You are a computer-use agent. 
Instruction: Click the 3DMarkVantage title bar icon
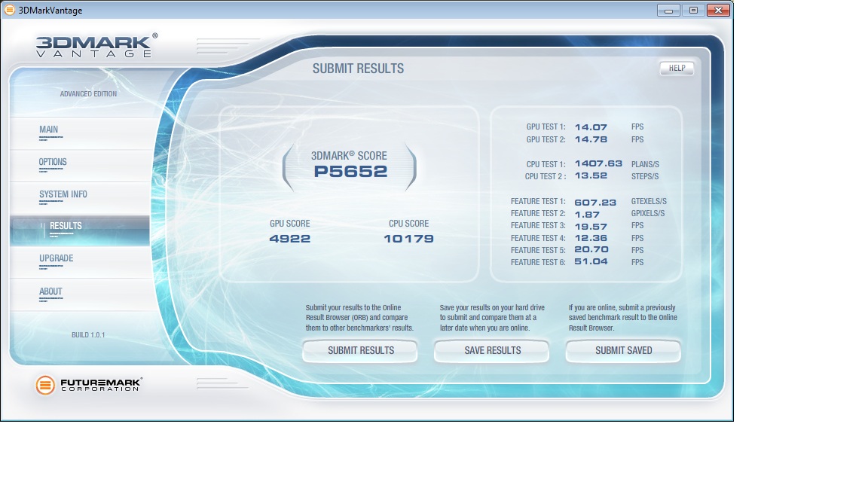click(x=9, y=10)
